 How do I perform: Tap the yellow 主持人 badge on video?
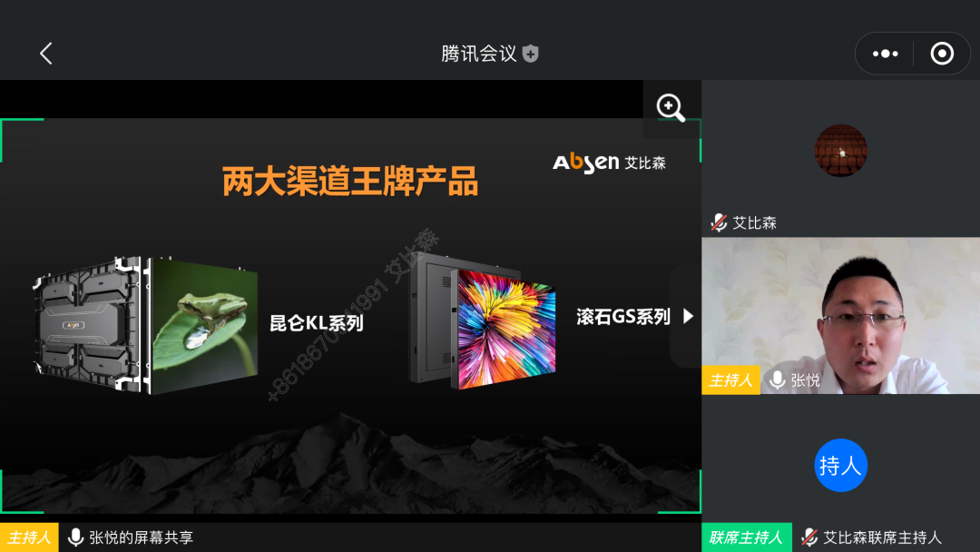pyautogui.click(x=730, y=379)
